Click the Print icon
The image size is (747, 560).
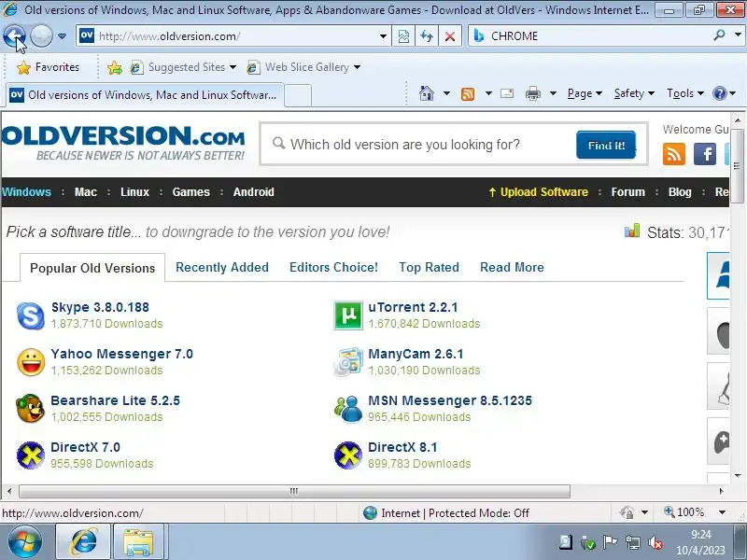point(532,94)
